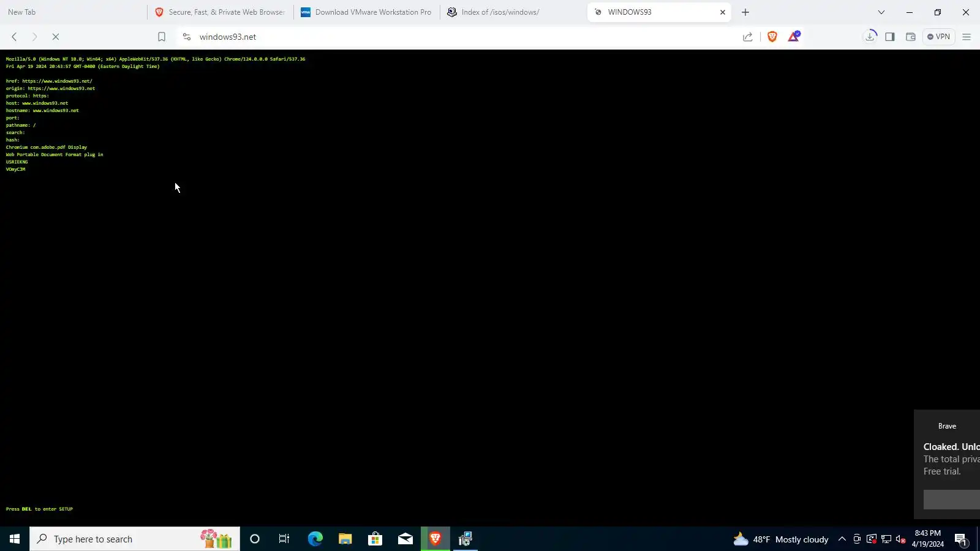Viewport: 980px width, 551px height.
Task: Open Brave main menu
Action: 967,37
